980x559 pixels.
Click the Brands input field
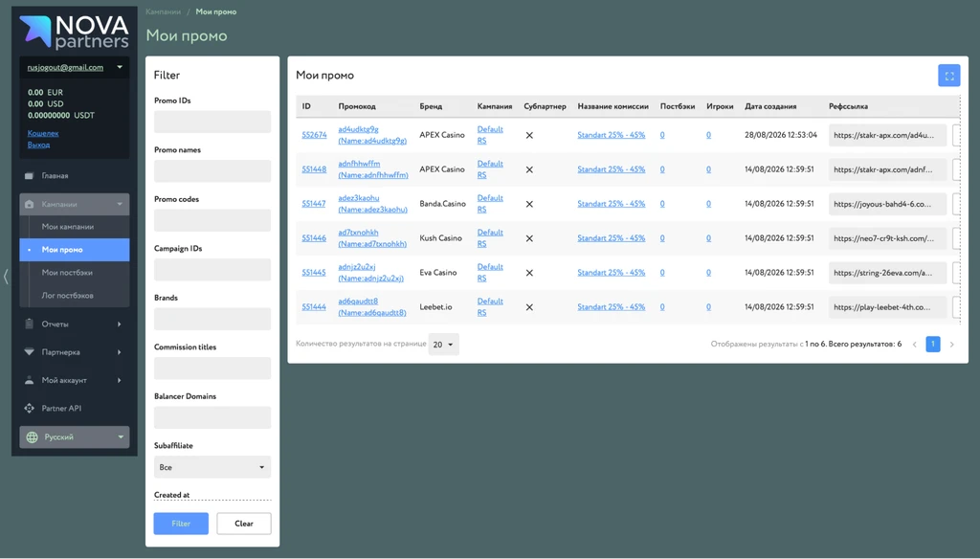tap(212, 319)
